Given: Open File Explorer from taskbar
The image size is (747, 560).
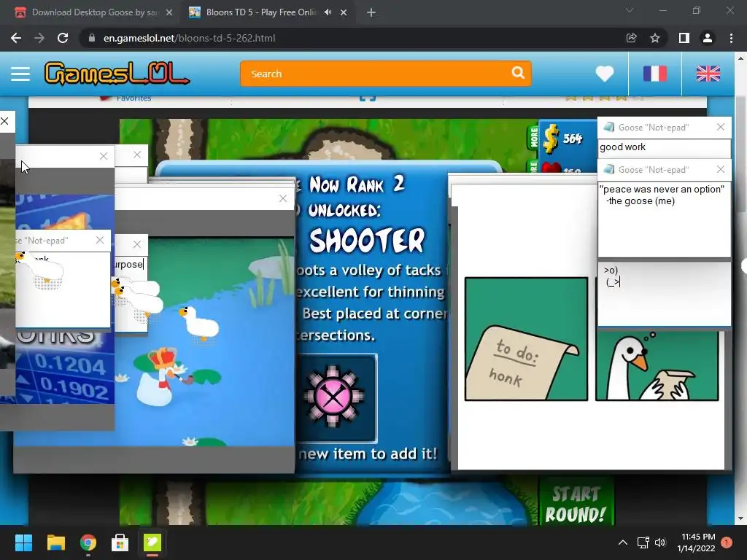Looking at the screenshot, I should tap(55, 542).
